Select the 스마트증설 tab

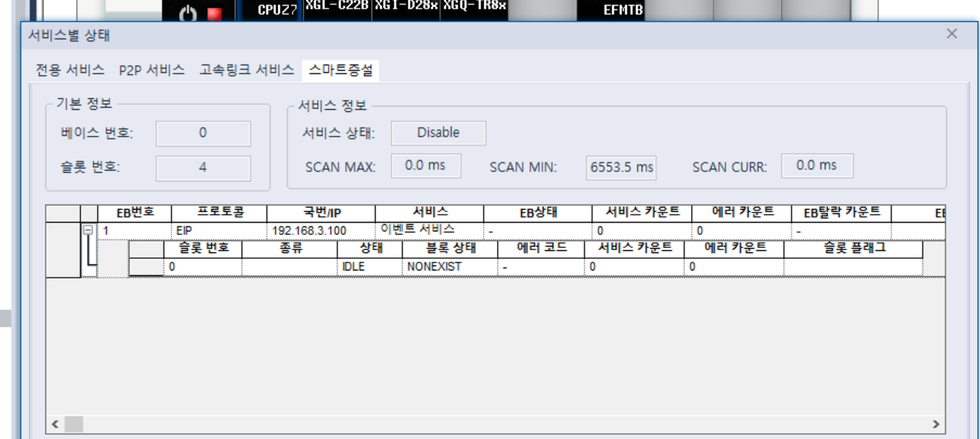(x=340, y=70)
